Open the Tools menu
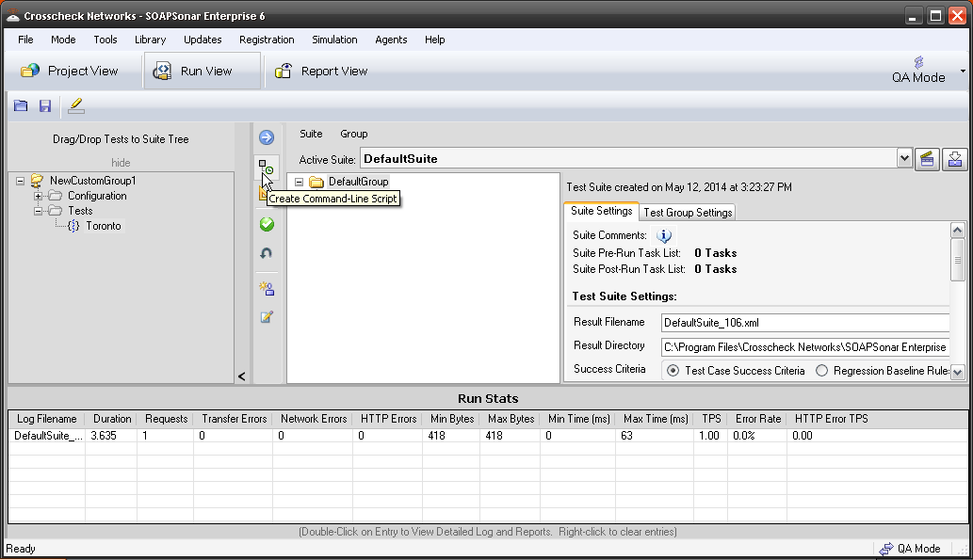The height and width of the screenshot is (560, 973). coord(105,40)
